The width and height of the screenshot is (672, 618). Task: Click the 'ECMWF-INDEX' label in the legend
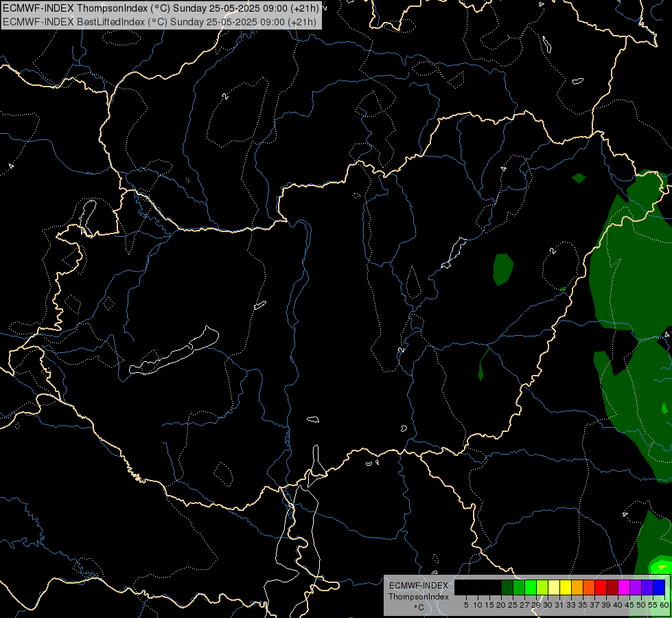418,586
